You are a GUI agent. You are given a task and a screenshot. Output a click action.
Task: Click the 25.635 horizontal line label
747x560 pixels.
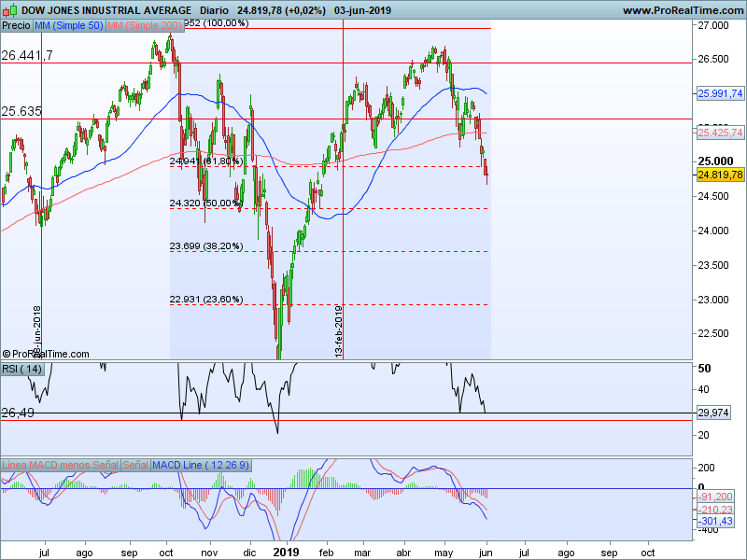click(21, 111)
